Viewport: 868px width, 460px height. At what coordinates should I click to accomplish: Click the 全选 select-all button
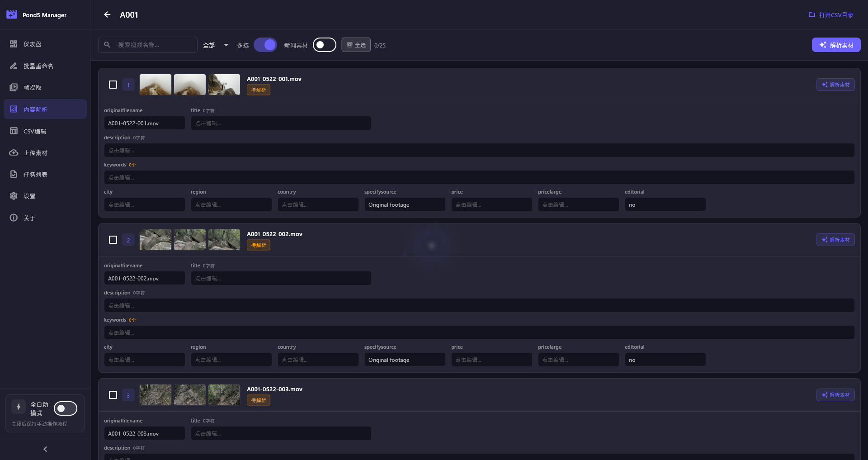pos(356,45)
